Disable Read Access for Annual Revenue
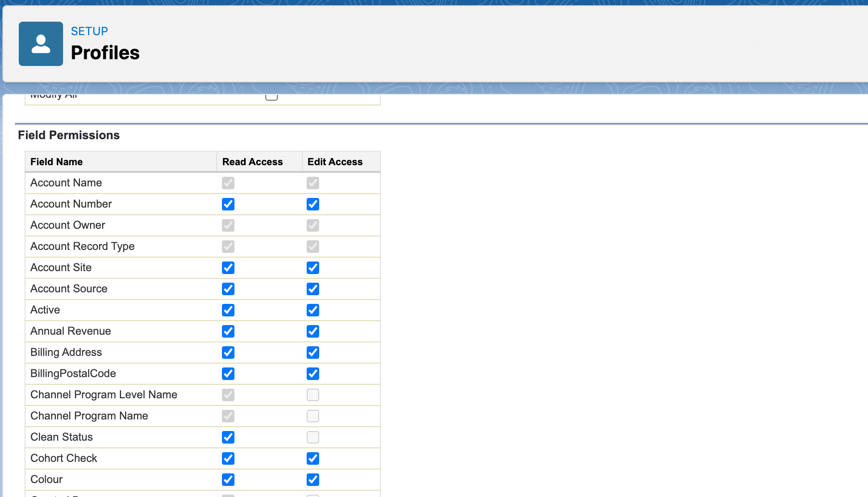Image resolution: width=868 pixels, height=497 pixels. tap(228, 331)
